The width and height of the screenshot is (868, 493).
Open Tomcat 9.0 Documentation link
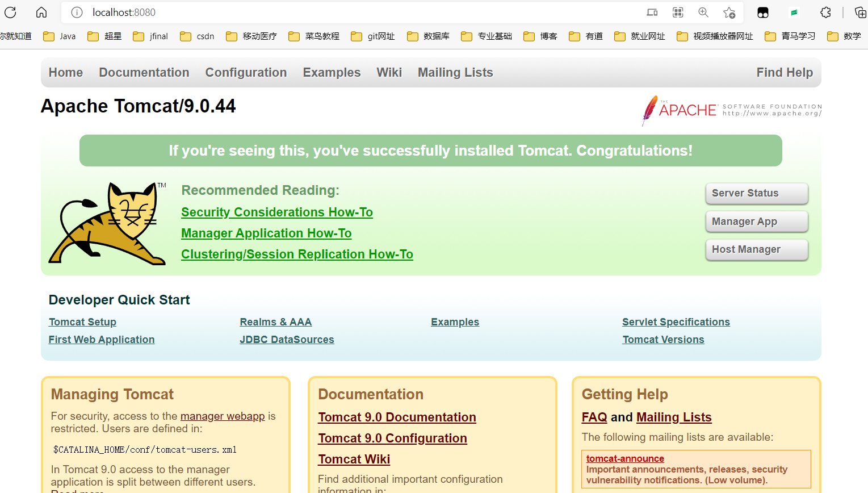(x=397, y=417)
